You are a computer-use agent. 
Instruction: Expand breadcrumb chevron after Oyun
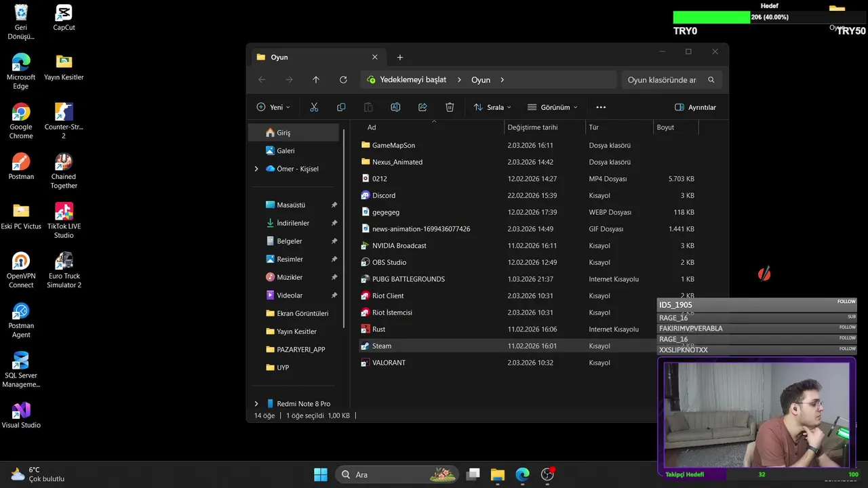[x=502, y=80]
